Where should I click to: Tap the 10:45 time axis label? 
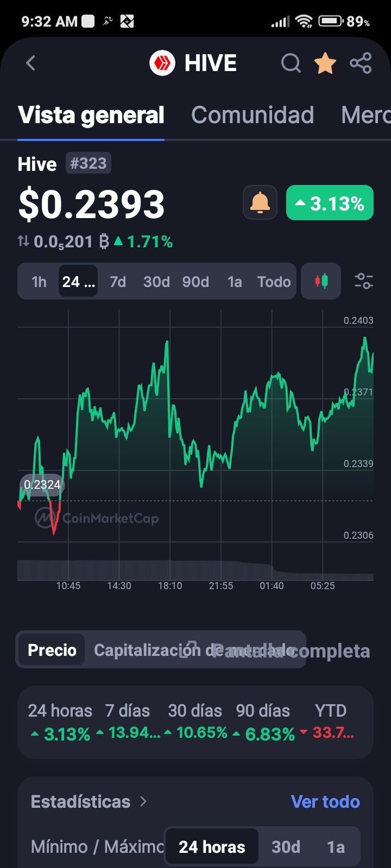(68, 586)
